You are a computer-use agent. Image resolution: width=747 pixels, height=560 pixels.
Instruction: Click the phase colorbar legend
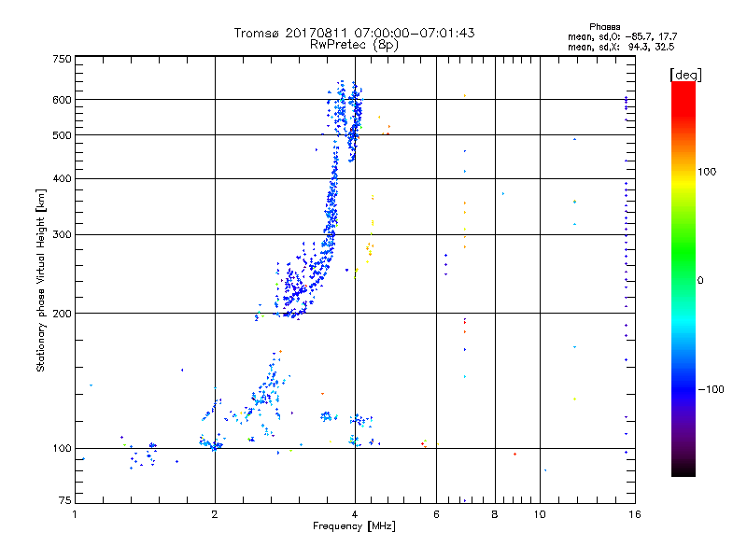tap(684, 279)
